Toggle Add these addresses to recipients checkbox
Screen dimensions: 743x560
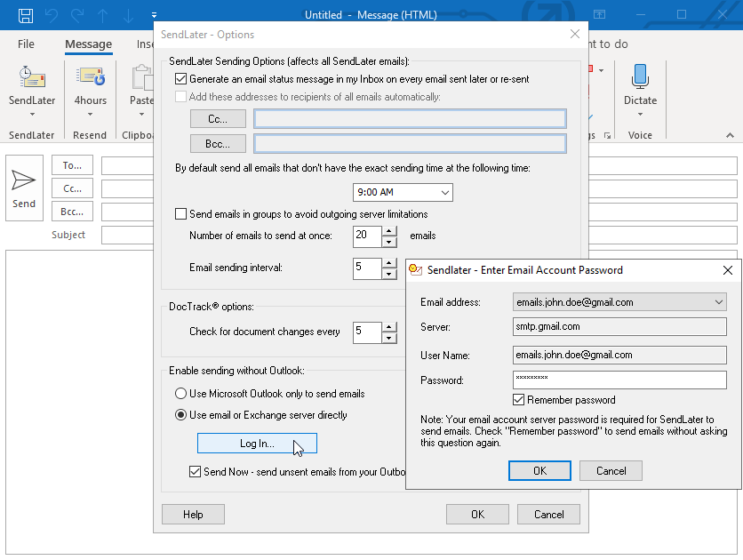180,97
